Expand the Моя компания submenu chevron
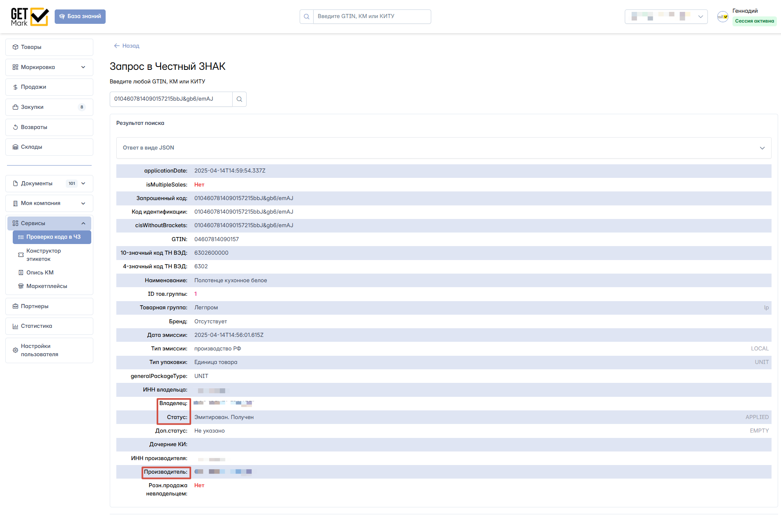The image size is (781, 532). pos(83,203)
